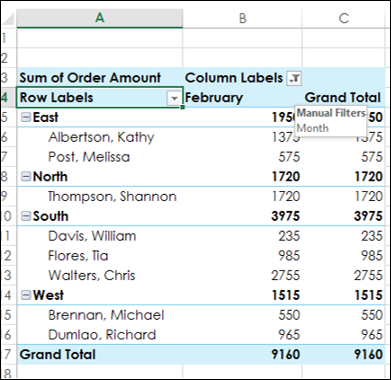Collapse the West group
Viewport: 391px width, 380px height.
coord(26,295)
